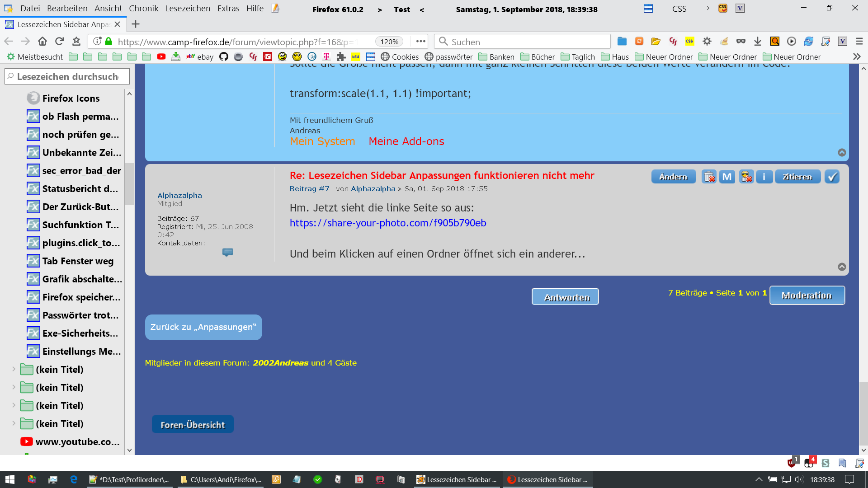The width and height of the screenshot is (868, 488).
Task: Click the Home toolbar button
Action: click(x=42, y=42)
